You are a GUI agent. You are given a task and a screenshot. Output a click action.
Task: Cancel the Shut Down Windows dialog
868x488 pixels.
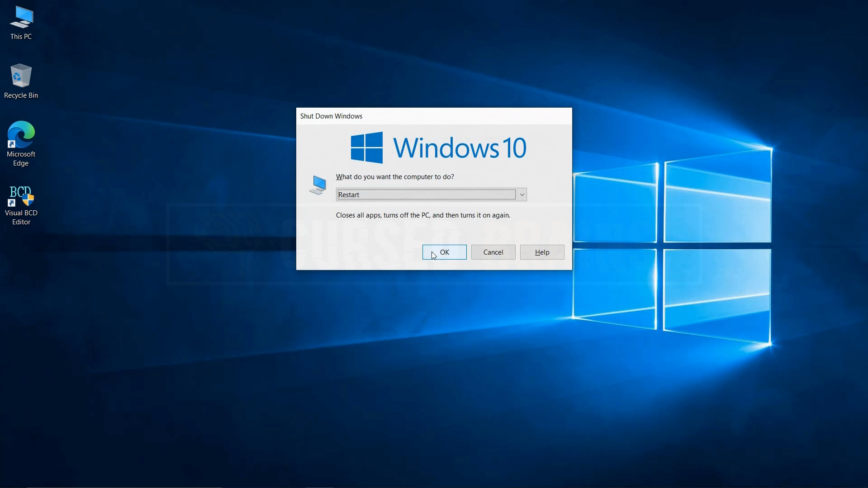click(493, 252)
